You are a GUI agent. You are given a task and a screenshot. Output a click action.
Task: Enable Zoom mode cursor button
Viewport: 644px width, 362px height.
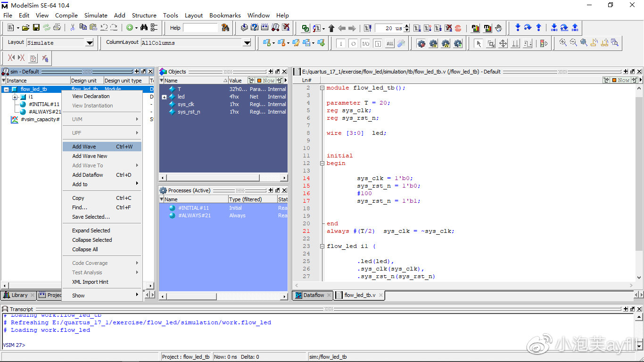491,44
